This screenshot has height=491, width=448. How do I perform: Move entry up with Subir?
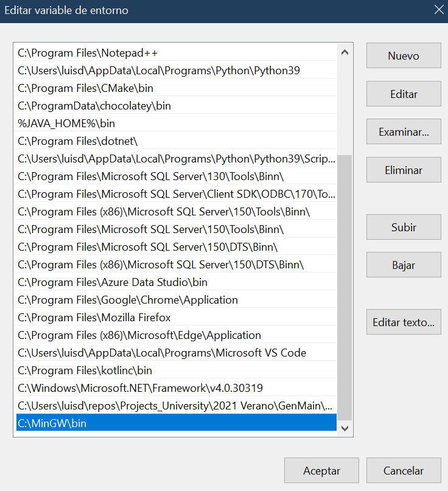click(404, 227)
